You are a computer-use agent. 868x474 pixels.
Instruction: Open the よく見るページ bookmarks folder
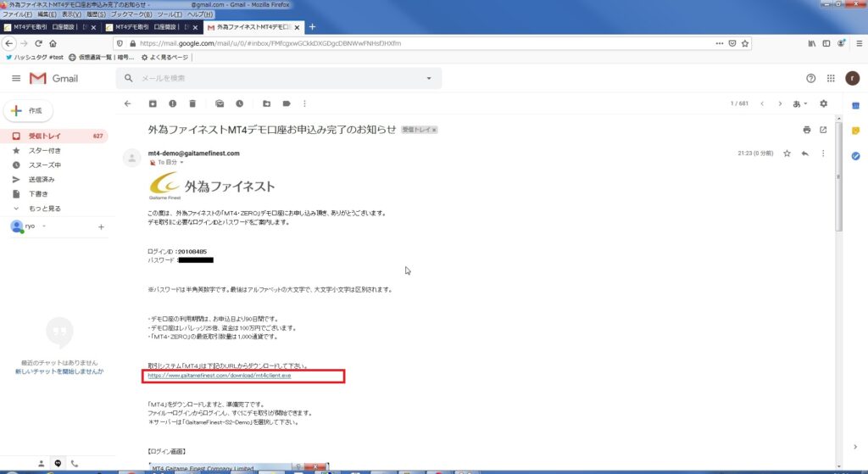[x=165, y=57]
